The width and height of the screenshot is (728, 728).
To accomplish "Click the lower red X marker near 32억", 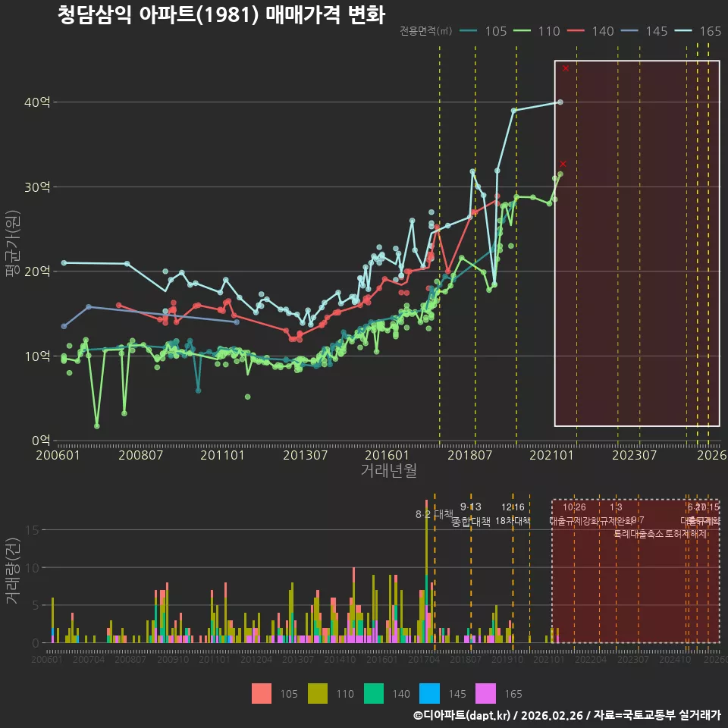I will tap(563, 164).
